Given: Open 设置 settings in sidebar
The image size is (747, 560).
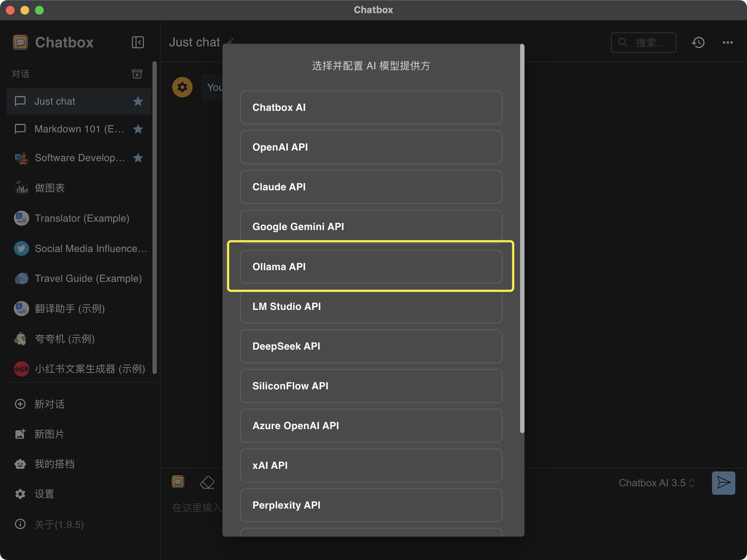Looking at the screenshot, I should (x=44, y=494).
